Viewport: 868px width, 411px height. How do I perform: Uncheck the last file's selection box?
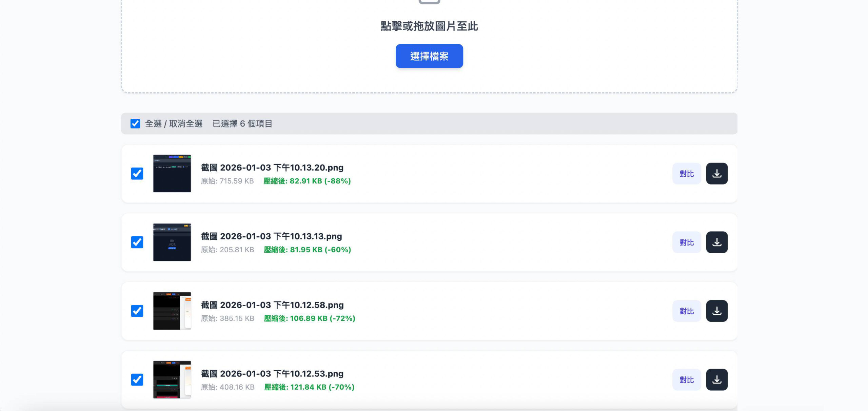pyautogui.click(x=137, y=379)
